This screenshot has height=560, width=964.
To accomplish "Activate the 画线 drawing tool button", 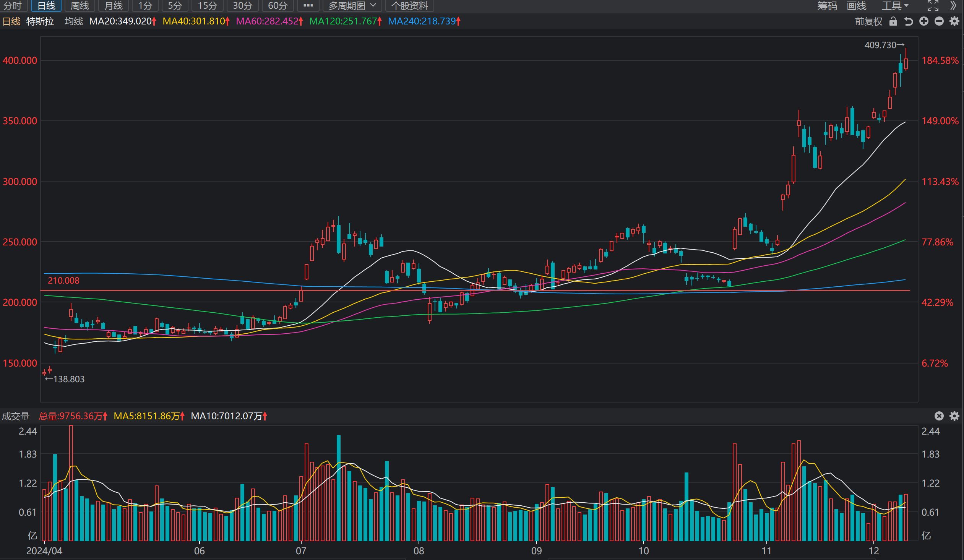I will [857, 6].
